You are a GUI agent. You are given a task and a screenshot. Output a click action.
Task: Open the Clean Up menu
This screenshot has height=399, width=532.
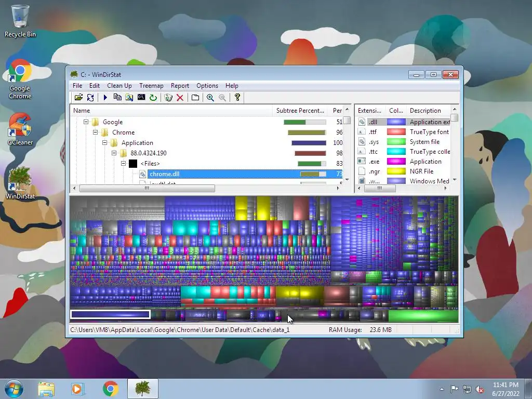click(x=119, y=86)
